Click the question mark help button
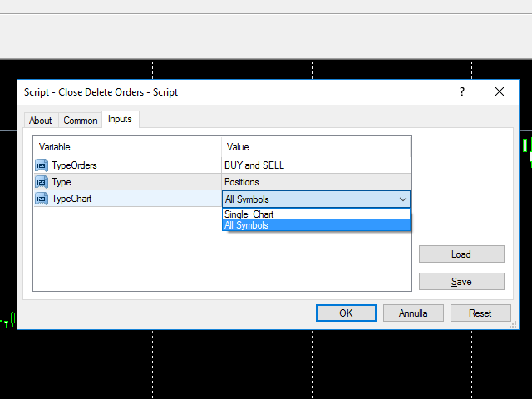 [462, 91]
